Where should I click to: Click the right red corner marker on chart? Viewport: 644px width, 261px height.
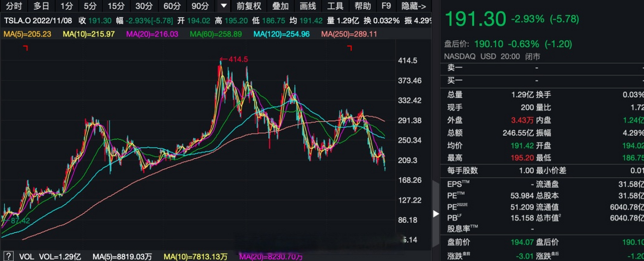pyautogui.click(x=350, y=48)
